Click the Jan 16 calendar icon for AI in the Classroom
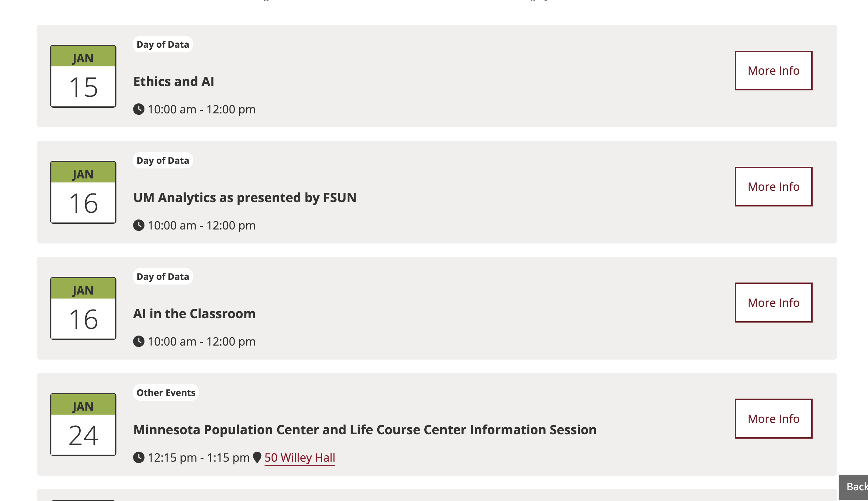 coord(83,308)
